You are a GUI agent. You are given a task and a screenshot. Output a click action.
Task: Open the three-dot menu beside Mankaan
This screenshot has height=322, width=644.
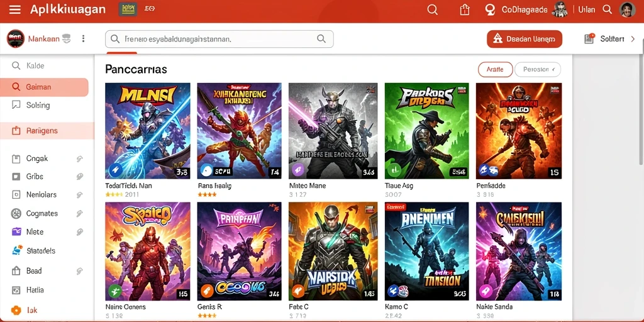(84, 38)
